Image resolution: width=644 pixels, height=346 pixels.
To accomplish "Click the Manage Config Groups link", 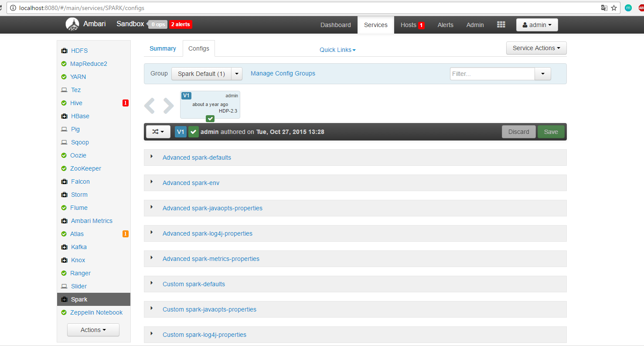I will tap(283, 73).
